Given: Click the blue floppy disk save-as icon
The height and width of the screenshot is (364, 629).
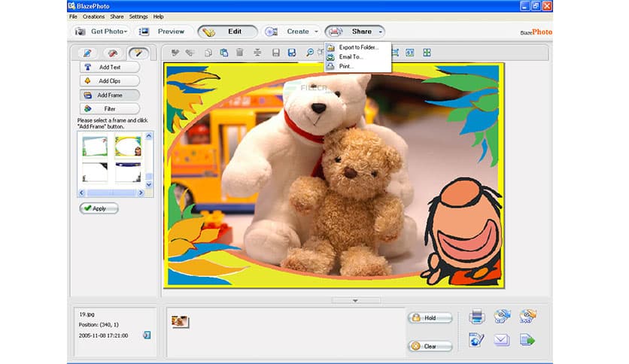Looking at the screenshot, I should tap(292, 53).
